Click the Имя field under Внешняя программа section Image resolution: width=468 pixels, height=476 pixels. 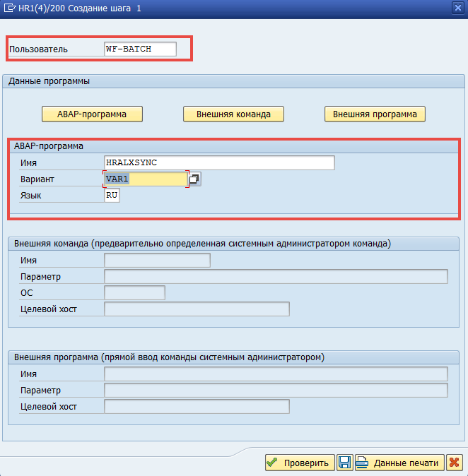pyautogui.click(x=276, y=374)
